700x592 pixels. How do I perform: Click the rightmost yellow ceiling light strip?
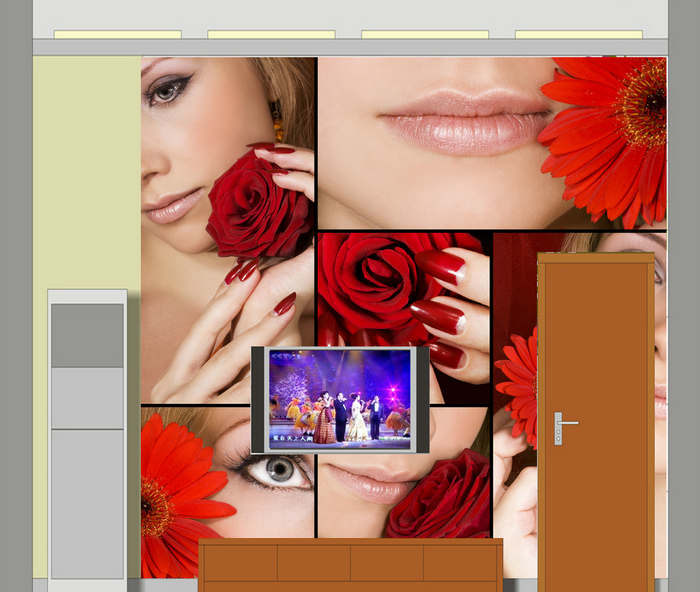579,35
